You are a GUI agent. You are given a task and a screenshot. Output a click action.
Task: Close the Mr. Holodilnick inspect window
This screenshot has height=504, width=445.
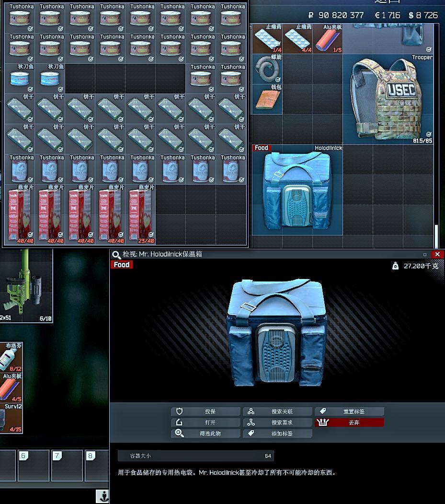click(x=437, y=254)
